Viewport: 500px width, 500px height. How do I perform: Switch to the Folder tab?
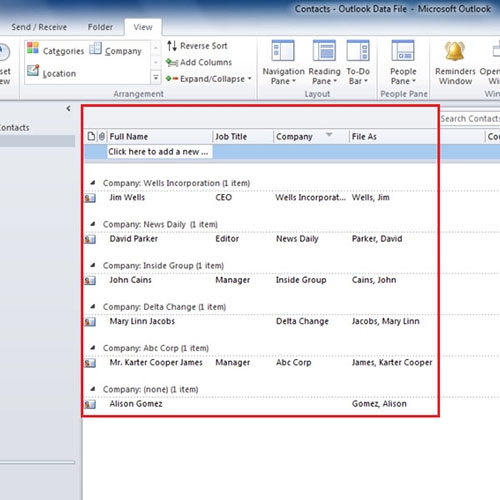click(100, 27)
